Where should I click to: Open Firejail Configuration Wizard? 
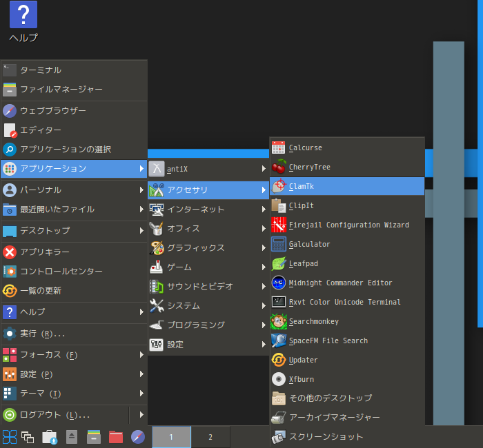(x=347, y=225)
